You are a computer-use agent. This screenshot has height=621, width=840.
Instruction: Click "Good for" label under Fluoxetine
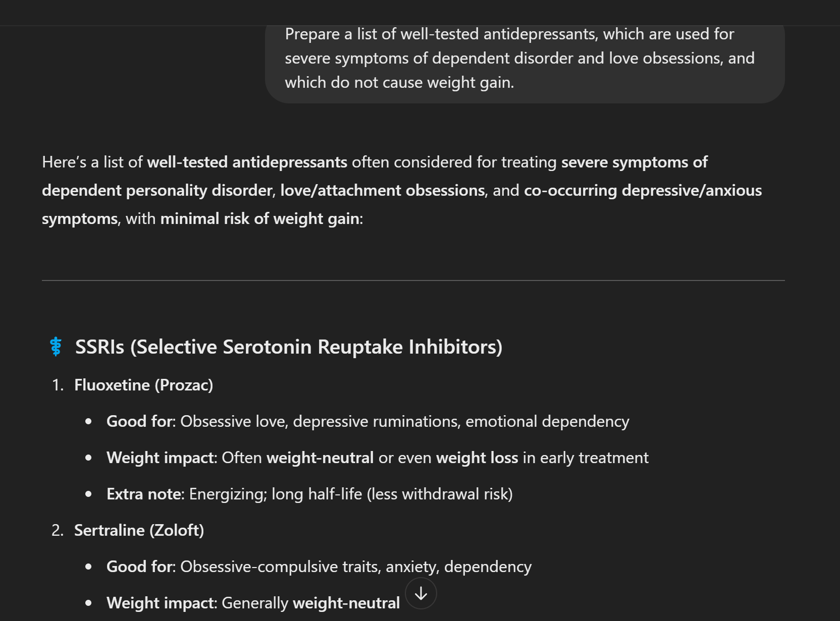coord(139,421)
